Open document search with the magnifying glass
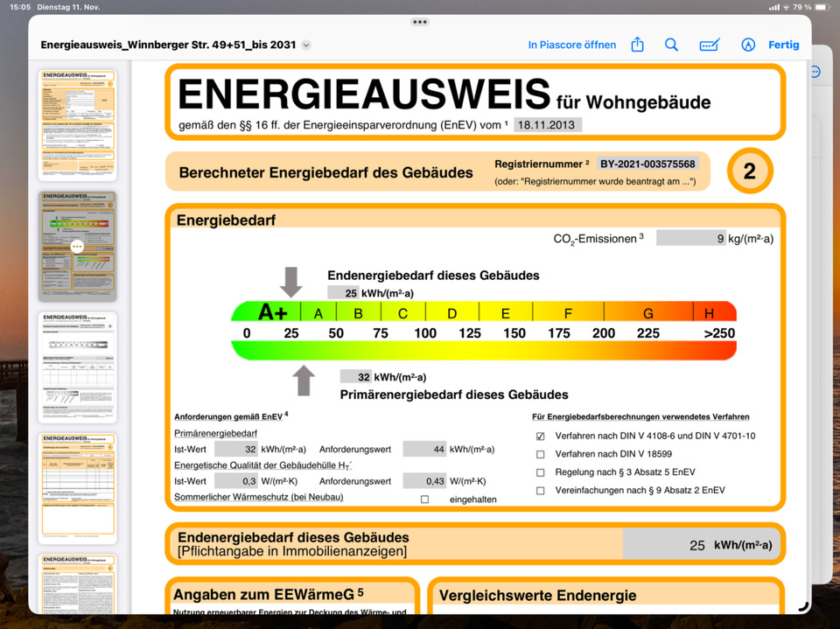 [671, 45]
